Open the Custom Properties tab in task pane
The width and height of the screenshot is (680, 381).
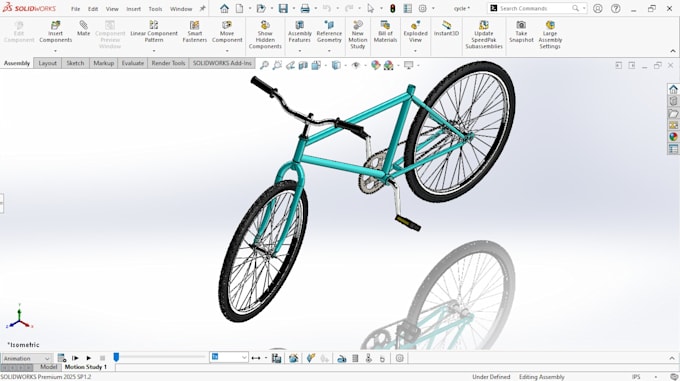point(673,149)
